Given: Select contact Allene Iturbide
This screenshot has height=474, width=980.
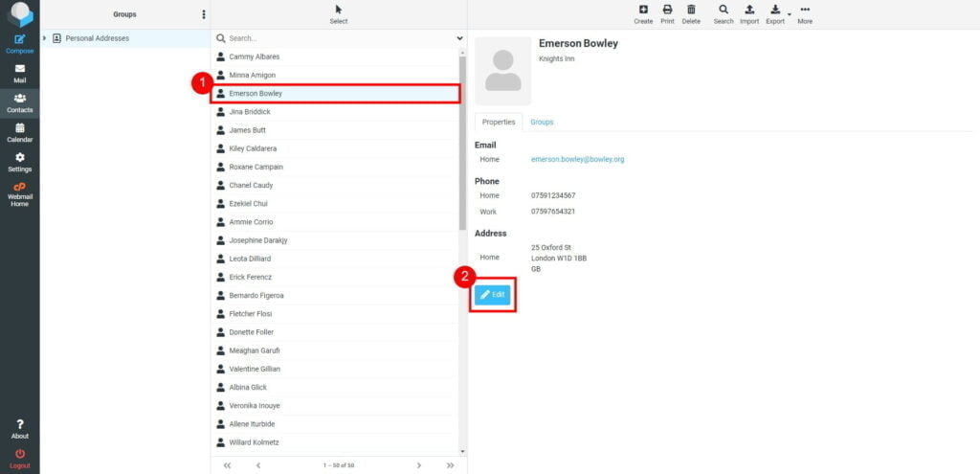Looking at the screenshot, I should [334, 424].
